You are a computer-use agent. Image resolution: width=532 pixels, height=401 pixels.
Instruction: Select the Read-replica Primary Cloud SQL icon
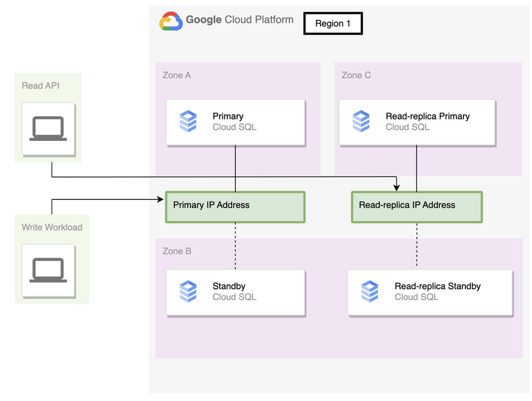pyautogui.click(x=361, y=121)
